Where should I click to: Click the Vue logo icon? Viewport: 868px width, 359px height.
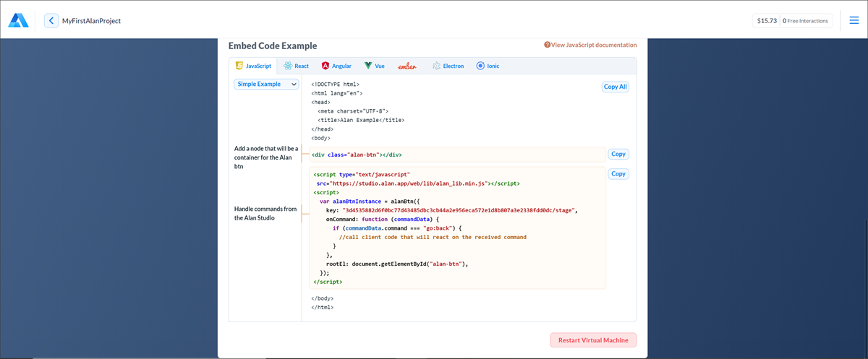368,66
